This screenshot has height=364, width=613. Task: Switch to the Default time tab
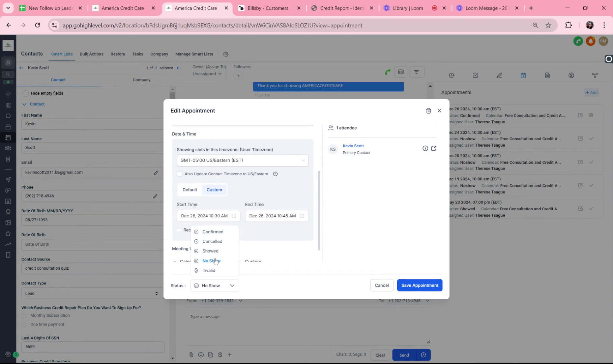pos(190,190)
